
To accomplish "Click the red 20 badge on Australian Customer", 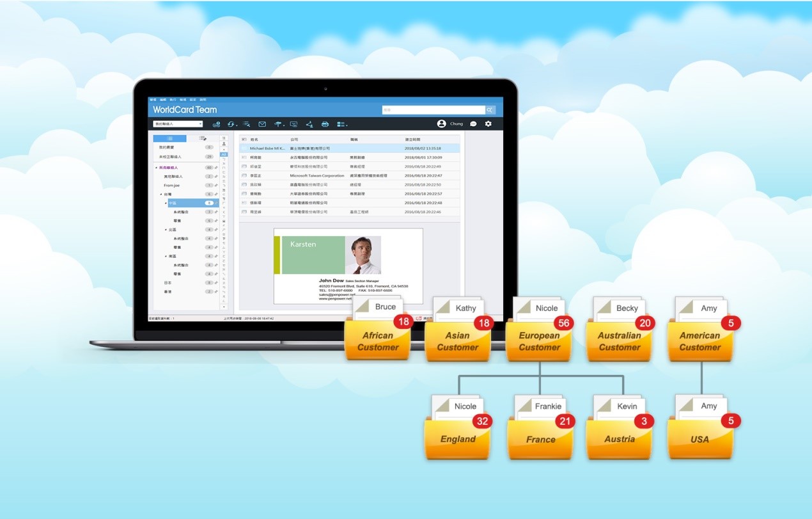I will (644, 323).
